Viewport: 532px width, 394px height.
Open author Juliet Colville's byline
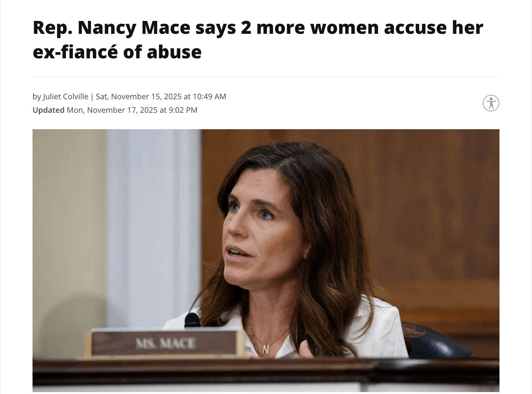[65, 97]
